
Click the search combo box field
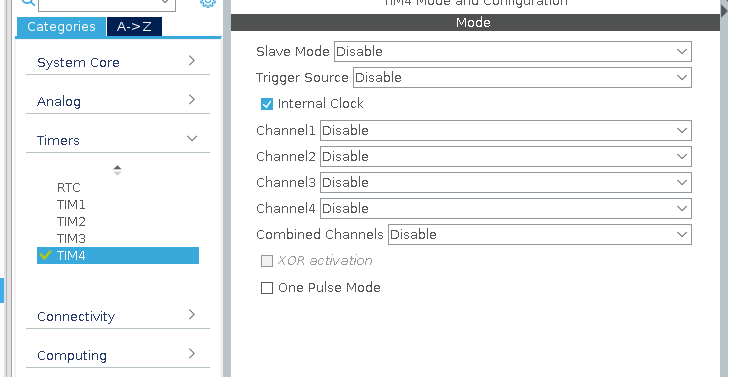click(x=106, y=3)
